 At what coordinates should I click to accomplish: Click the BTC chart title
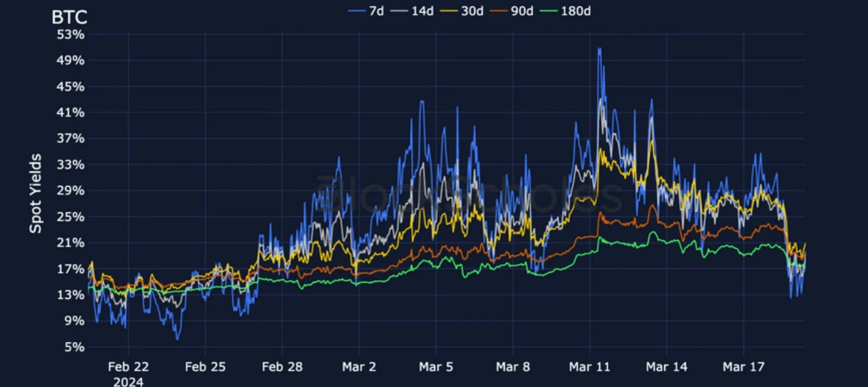(69, 17)
